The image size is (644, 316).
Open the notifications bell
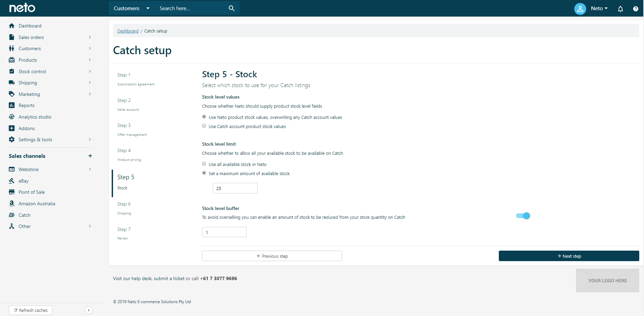(620, 9)
